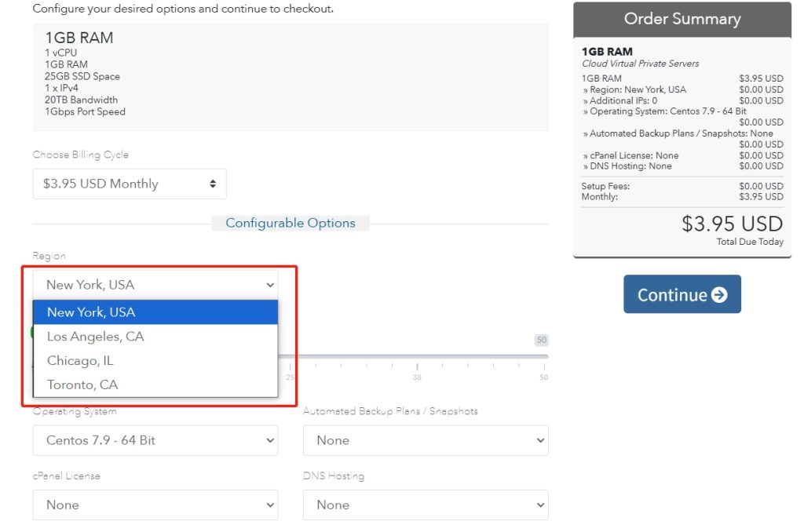This screenshot has width=804, height=532.
Task: Click the Automated Backup Plans chevron arrow
Action: [540, 441]
